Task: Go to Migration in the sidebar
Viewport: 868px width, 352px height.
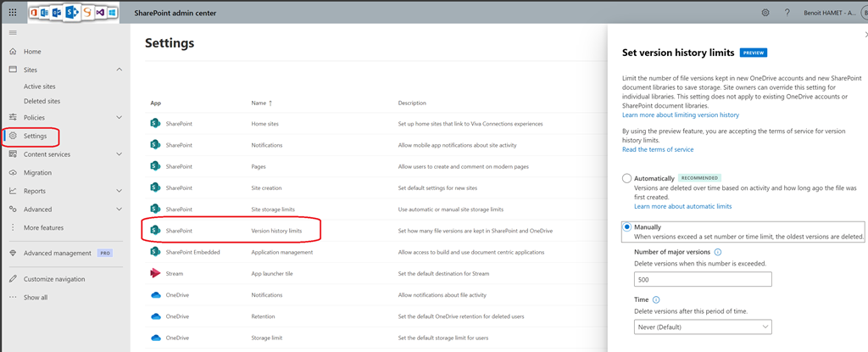Action: tap(37, 172)
